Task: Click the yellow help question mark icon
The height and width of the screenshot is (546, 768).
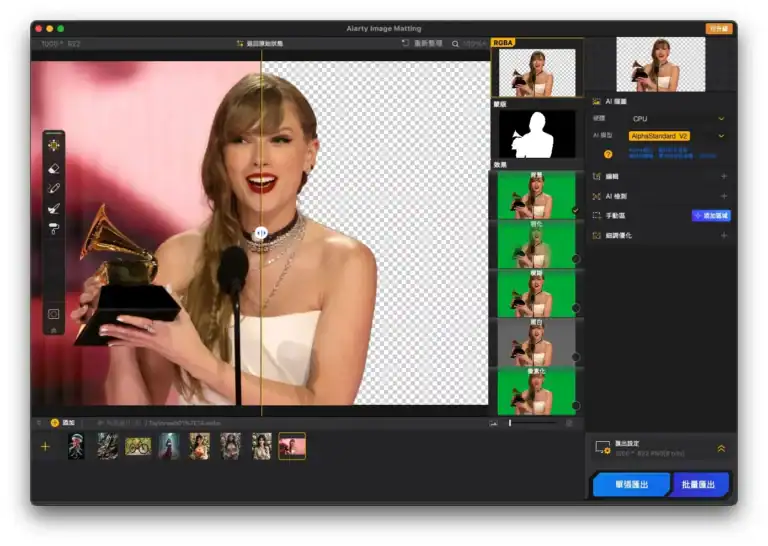Action: pyautogui.click(x=607, y=154)
